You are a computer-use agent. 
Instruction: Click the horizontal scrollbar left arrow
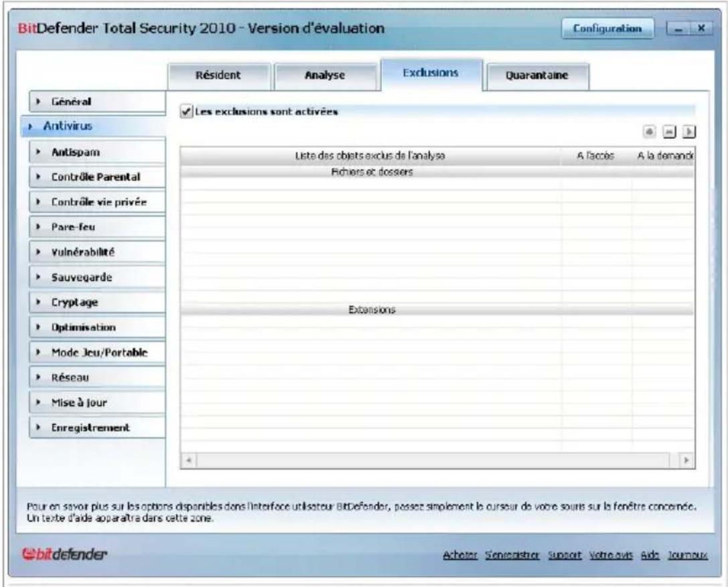tap(189, 460)
